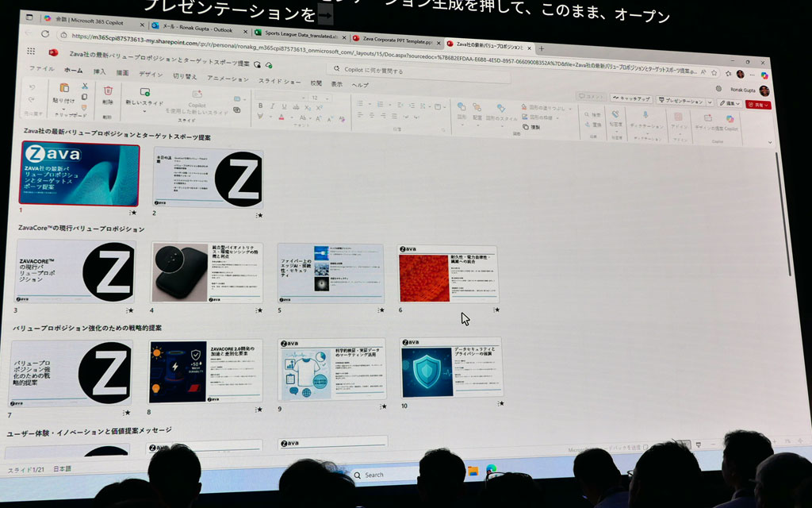
Task: Click the Duplicate (複製) shape button
Action: pyautogui.click(x=532, y=126)
